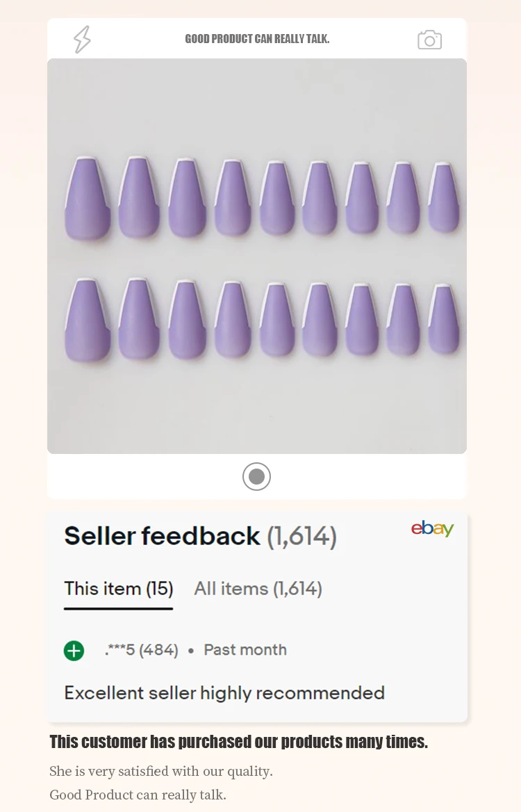Click "She is very satisfied with our quality."
Viewport: 521px width, 812px height.
(x=161, y=771)
